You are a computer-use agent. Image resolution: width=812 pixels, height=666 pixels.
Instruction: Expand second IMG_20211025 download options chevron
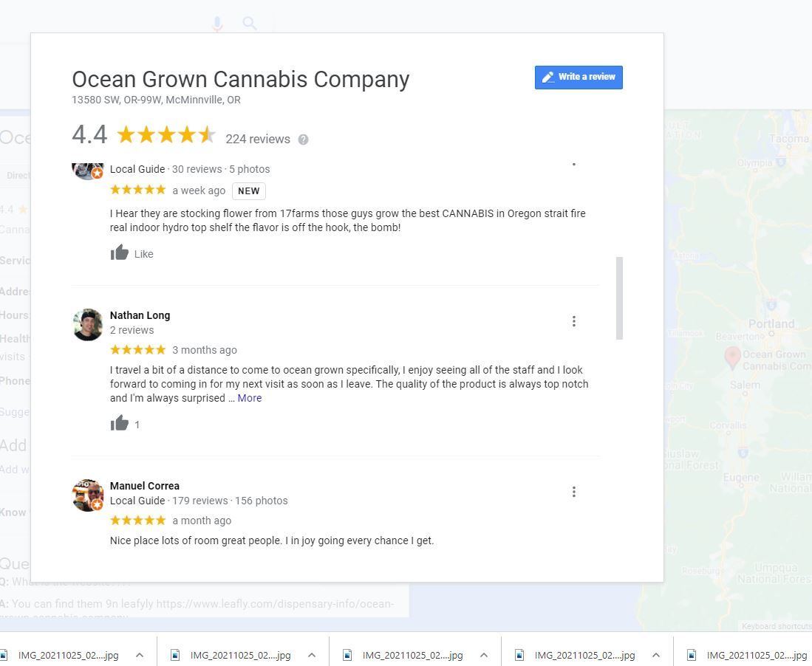312,655
